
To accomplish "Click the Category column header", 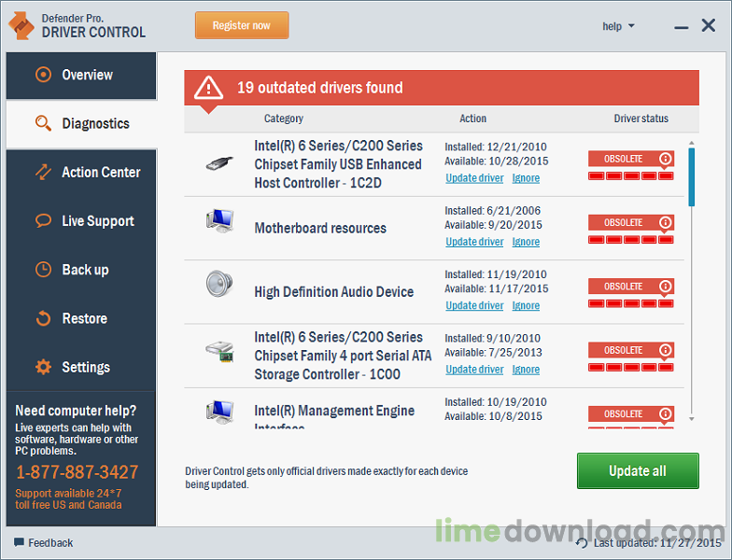I will (284, 119).
